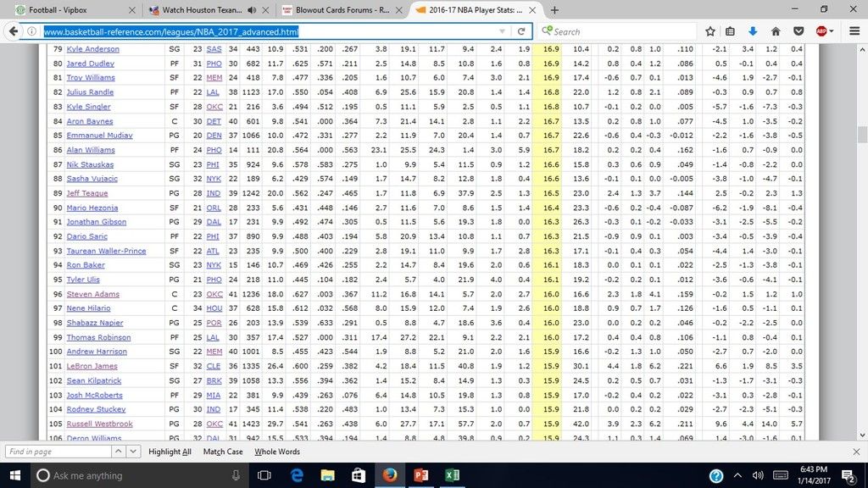The width and height of the screenshot is (868, 488).
Task: Expand the URL bar history dropdown
Action: (x=504, y=31)
